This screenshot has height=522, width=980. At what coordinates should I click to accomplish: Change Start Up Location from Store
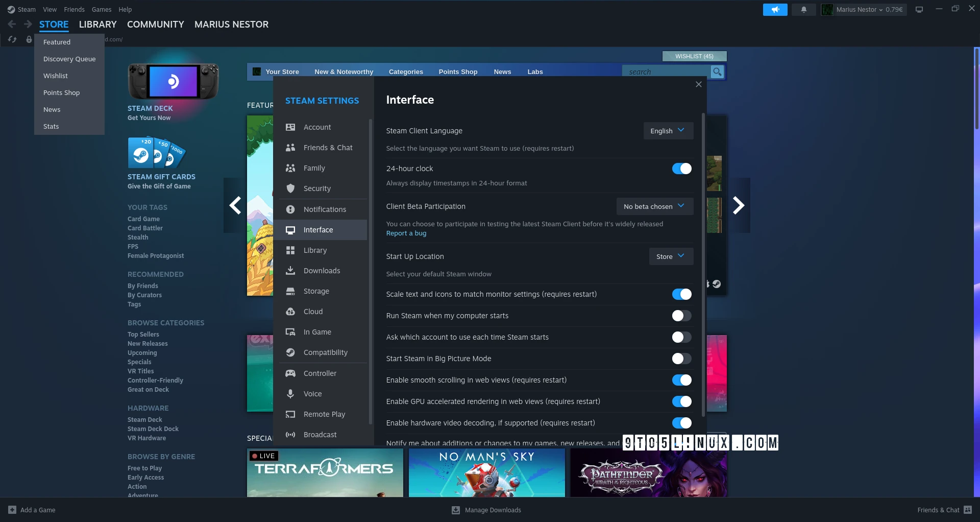(x=670, y=256)
